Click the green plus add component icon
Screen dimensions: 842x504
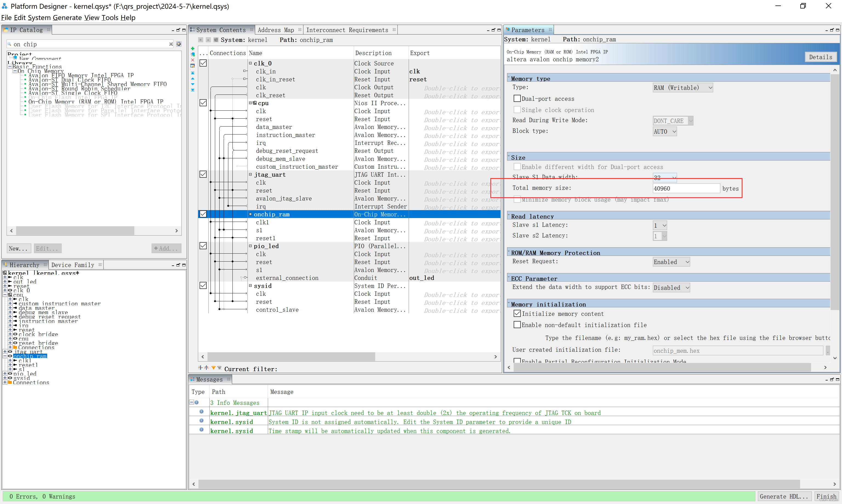(x=193, y=48)
